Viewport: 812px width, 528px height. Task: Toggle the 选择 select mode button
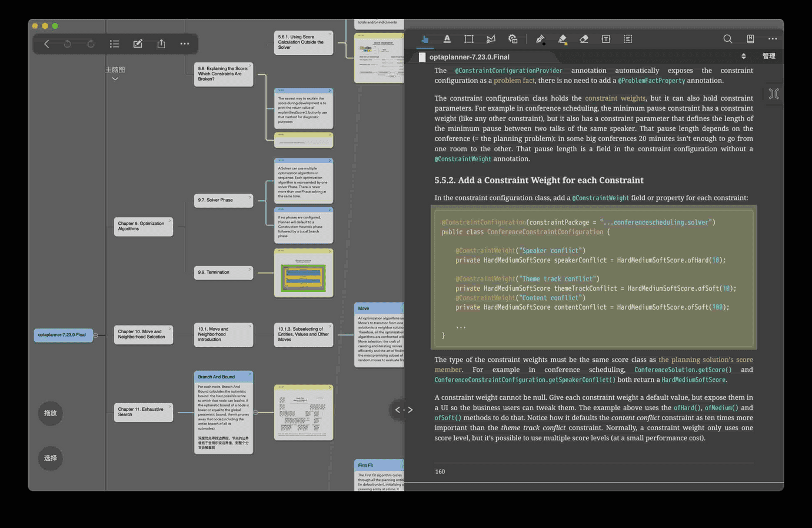51,458
